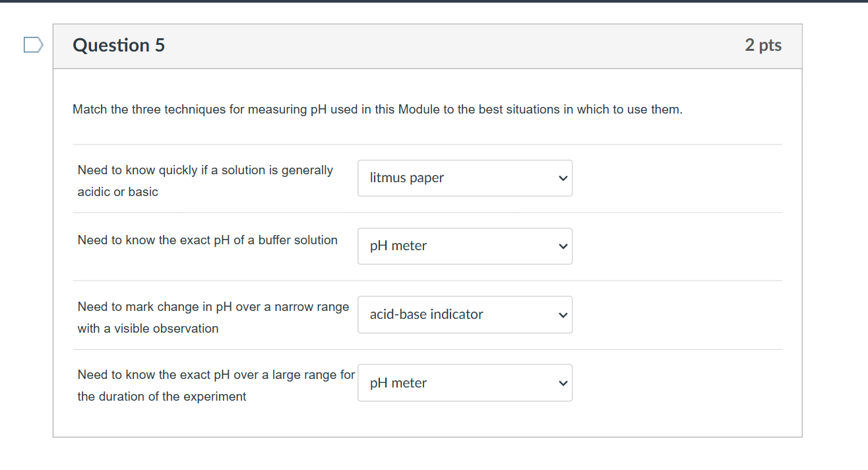Click the 2 pts point value label
868x470 pixels.
[763, 46]
